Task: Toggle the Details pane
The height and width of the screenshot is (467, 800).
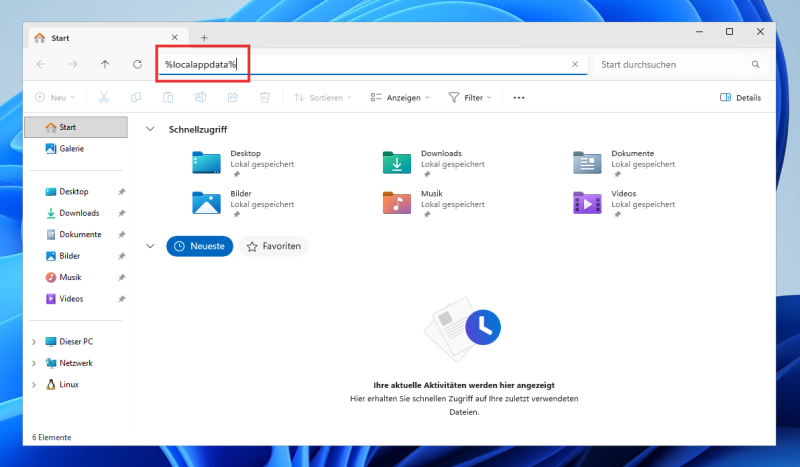Action: [x=740, y=98]
